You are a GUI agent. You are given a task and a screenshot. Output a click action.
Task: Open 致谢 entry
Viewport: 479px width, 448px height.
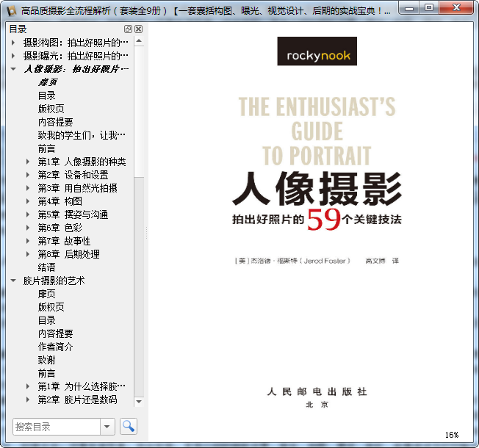[x=46, y=360]
